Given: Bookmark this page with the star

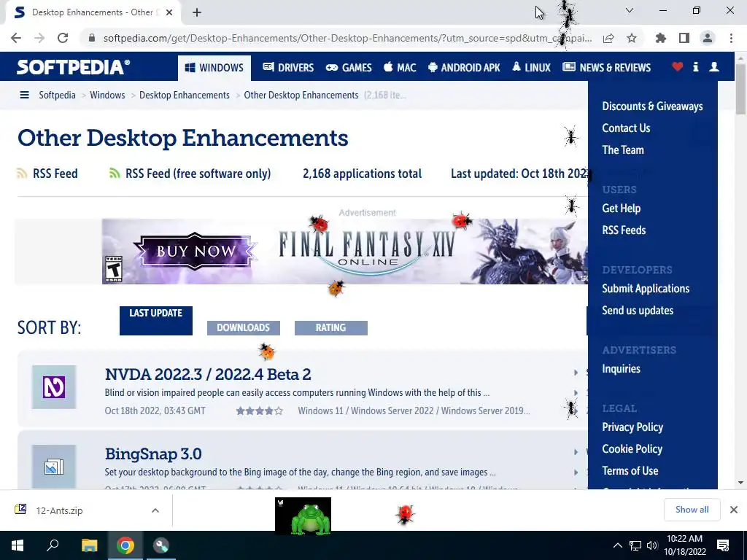Looking at the screenshot, I should [x=632, y=38].
